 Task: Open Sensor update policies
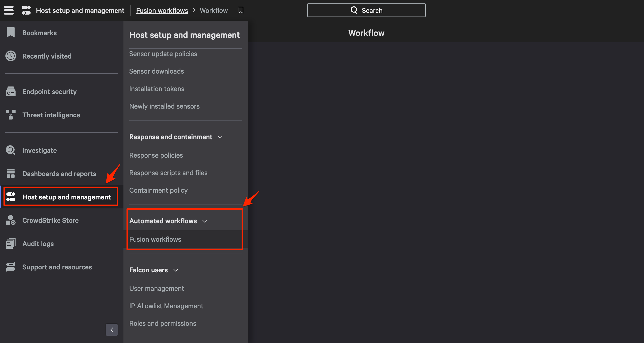click(x=163, y=54)
